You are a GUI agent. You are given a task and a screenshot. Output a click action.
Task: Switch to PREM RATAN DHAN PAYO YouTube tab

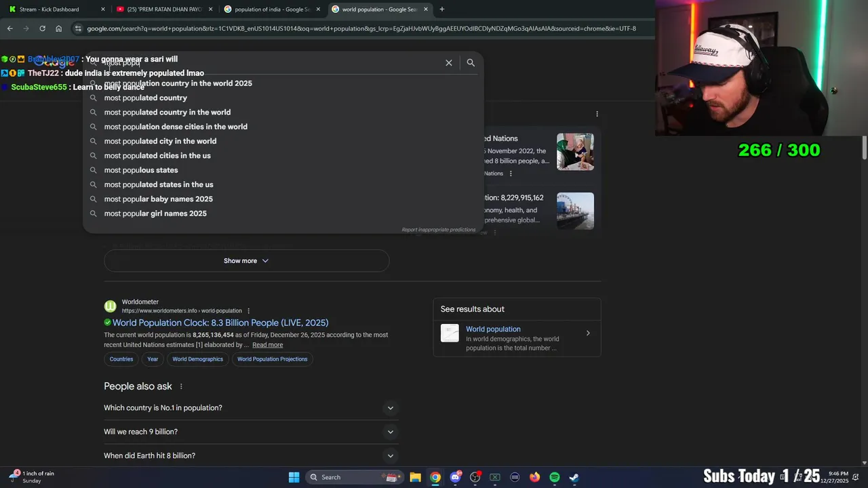[x=163, y=9]
